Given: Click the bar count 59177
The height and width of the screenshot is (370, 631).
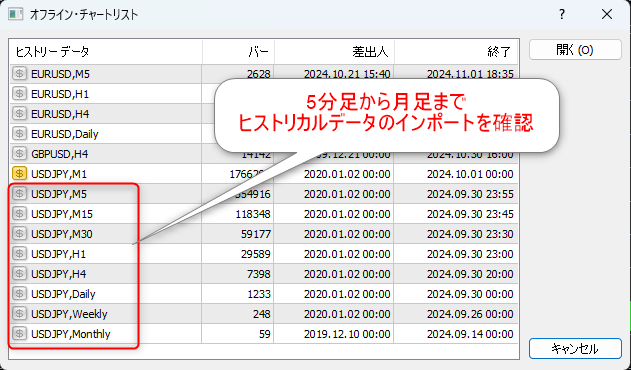Looking at the screenshot, I should tap(256, 234).
